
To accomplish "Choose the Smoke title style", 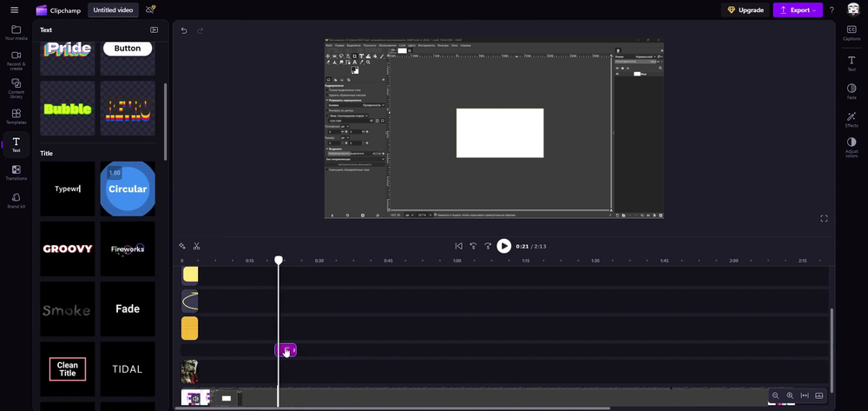I will point(68,309).
